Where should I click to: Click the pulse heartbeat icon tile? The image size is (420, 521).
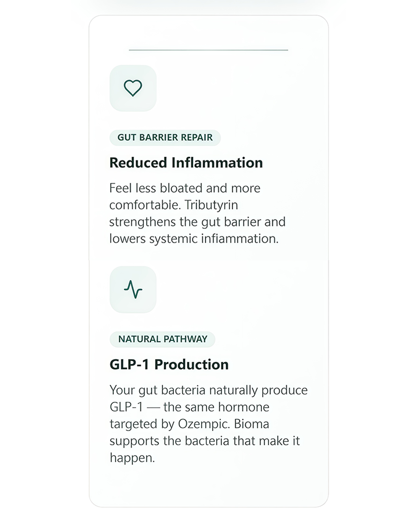[133, 289]
